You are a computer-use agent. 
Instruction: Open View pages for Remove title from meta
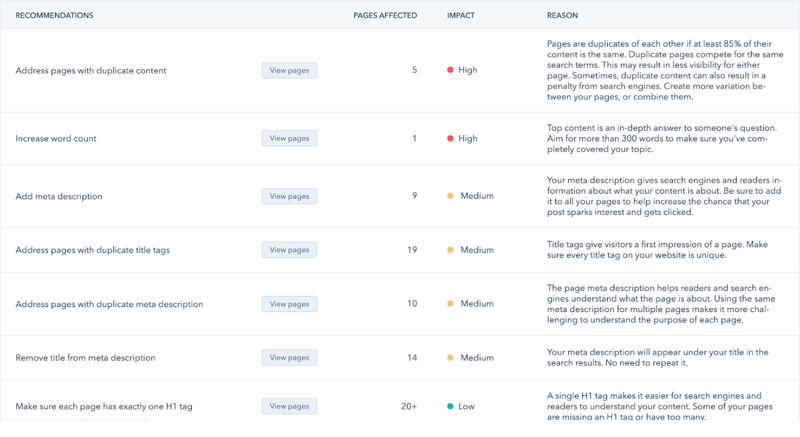point(289,357)
